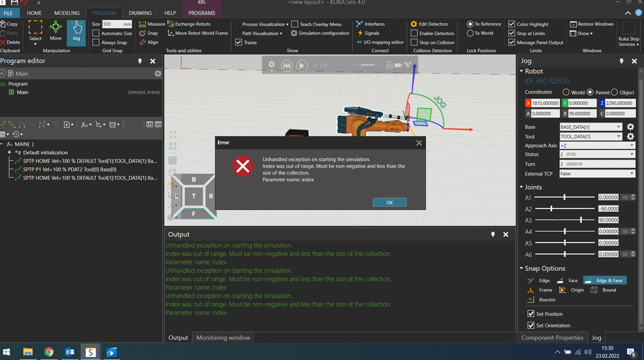The width and height of the screenshot is (644, 360).
Task: Select the World coordinates radio button
Action: (566, 92)
